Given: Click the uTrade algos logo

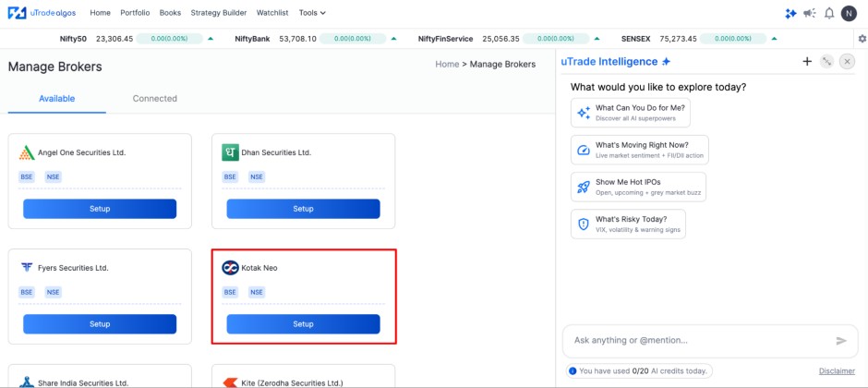Looking at the screenshot, I should tap(42, 13).
